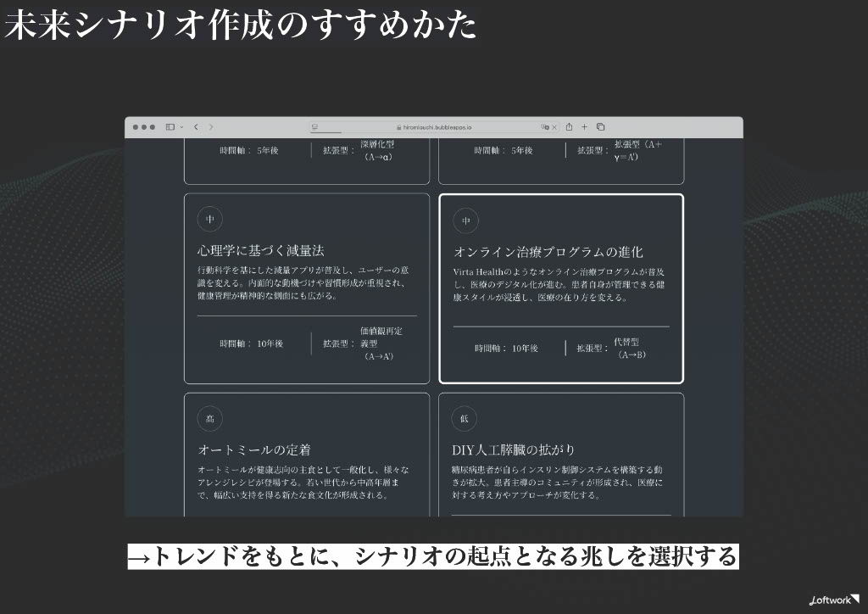Click the translate icon in address bar

point(545,127)
